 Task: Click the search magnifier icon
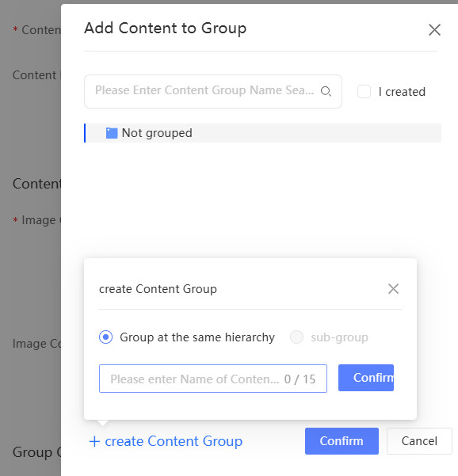click(x=326, y=91)
